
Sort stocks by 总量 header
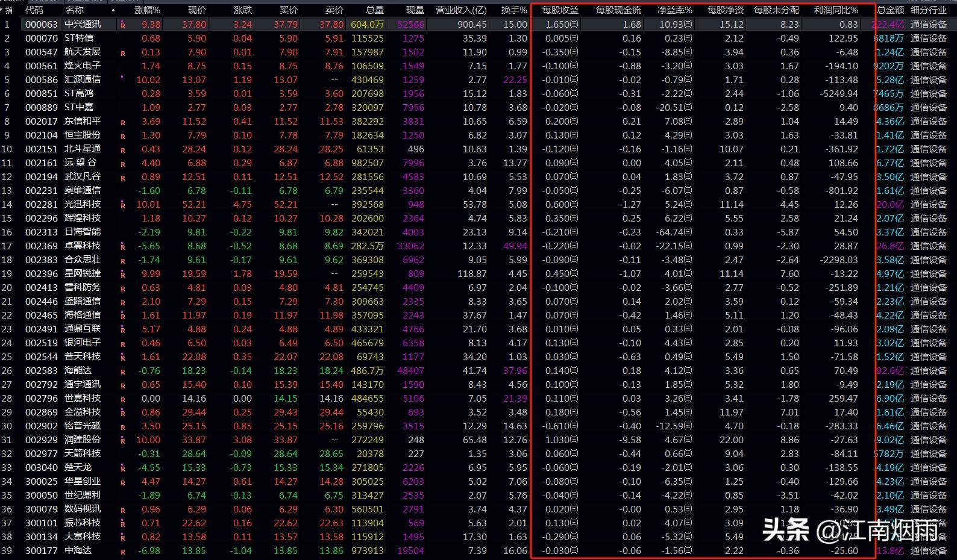pyautogui.click(x=374, y=10)
